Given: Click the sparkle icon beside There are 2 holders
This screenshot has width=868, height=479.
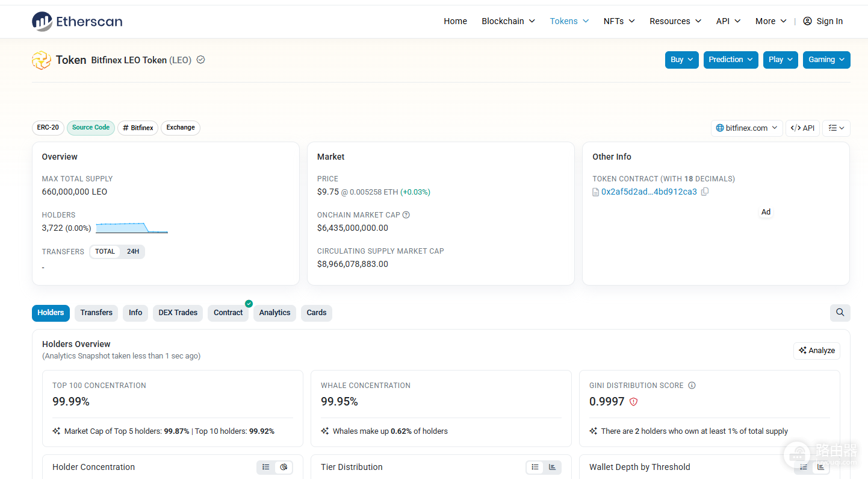Looking at the screenshot, I should coord(594,431).
